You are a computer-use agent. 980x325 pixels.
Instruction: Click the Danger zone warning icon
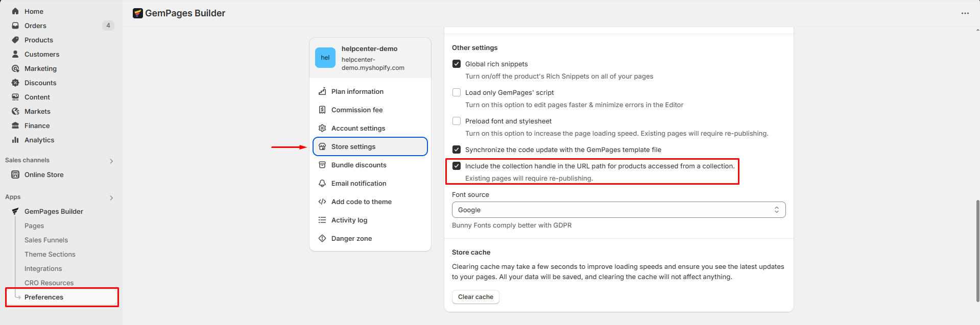[x=322, y=238]
